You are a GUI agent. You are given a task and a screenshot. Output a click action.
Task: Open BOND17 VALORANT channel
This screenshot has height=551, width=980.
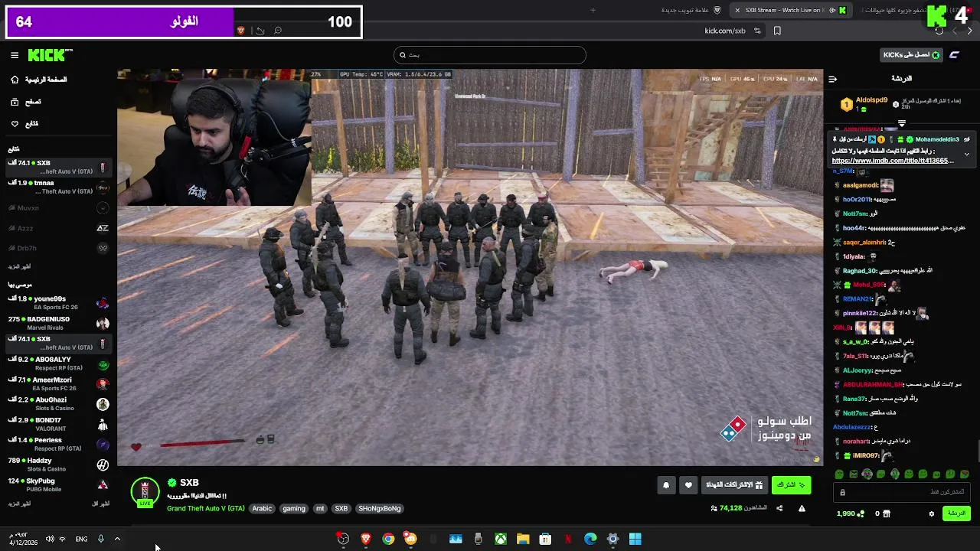[x=59, y=424]
